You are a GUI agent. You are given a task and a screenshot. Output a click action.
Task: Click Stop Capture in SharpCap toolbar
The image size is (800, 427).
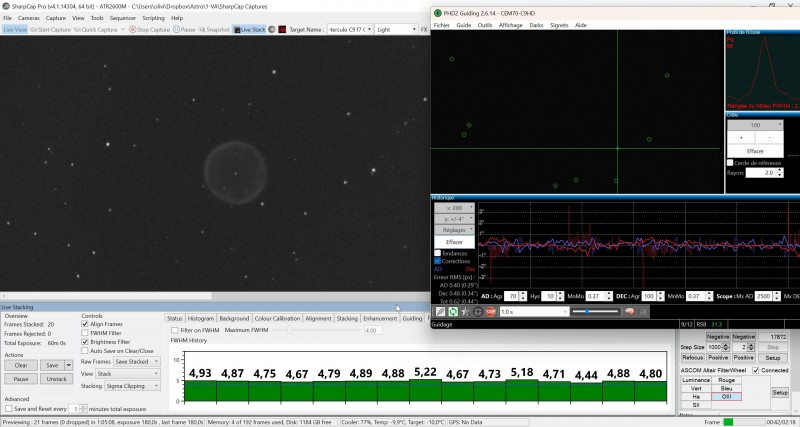pyautogui.click(x=149, y=30)
